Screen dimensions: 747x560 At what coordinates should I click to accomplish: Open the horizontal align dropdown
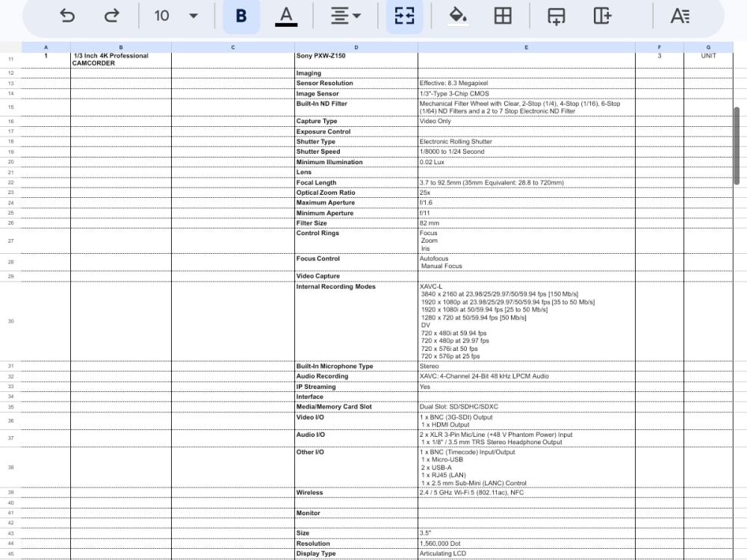(345, 16)
